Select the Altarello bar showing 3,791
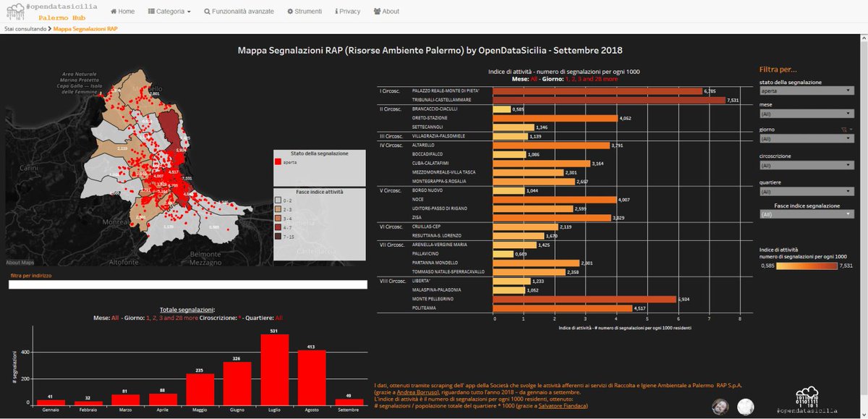Image resolution: width=868 pixels, height=419 pixels. pyautogui.click(x=550, y=145)
